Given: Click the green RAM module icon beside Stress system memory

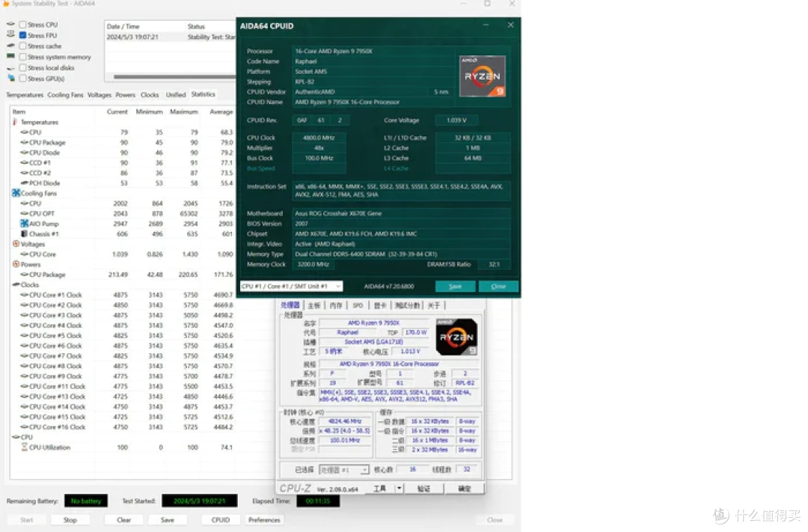Looking at the screenshot, I should click(x=10, y=56).
